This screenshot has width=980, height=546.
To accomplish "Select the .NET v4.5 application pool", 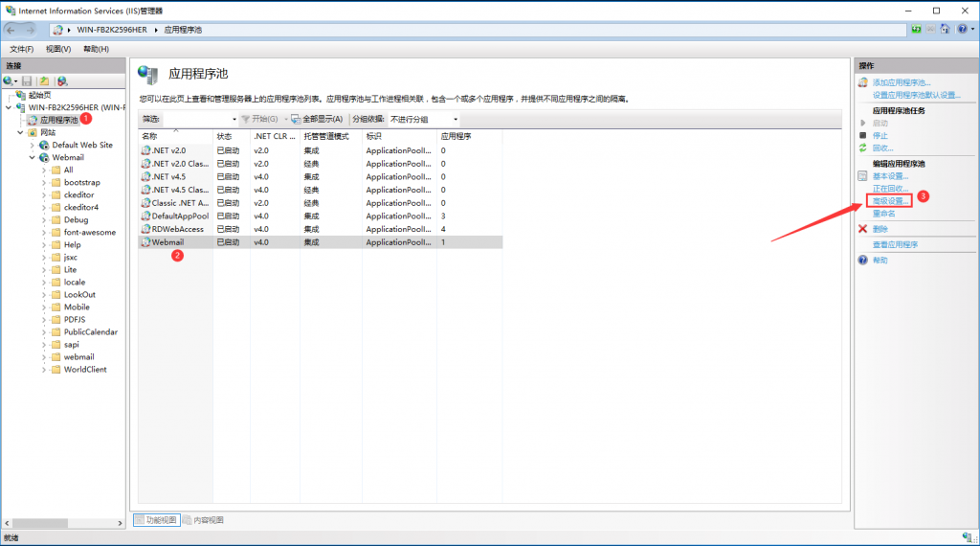I will 320,177.
